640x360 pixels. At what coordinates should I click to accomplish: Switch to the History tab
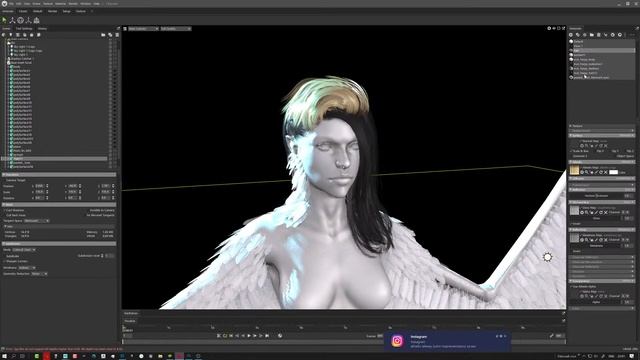42,29
